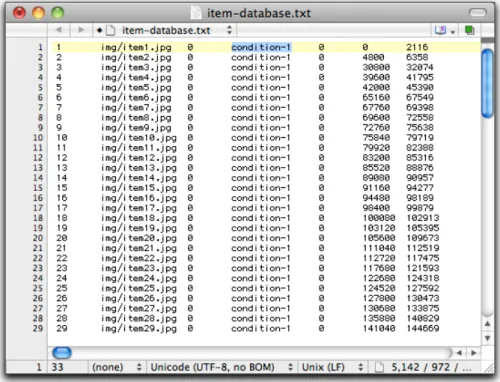Click img/item16.jpg in the text
500x382 pixels.
(x=139, y=198)
